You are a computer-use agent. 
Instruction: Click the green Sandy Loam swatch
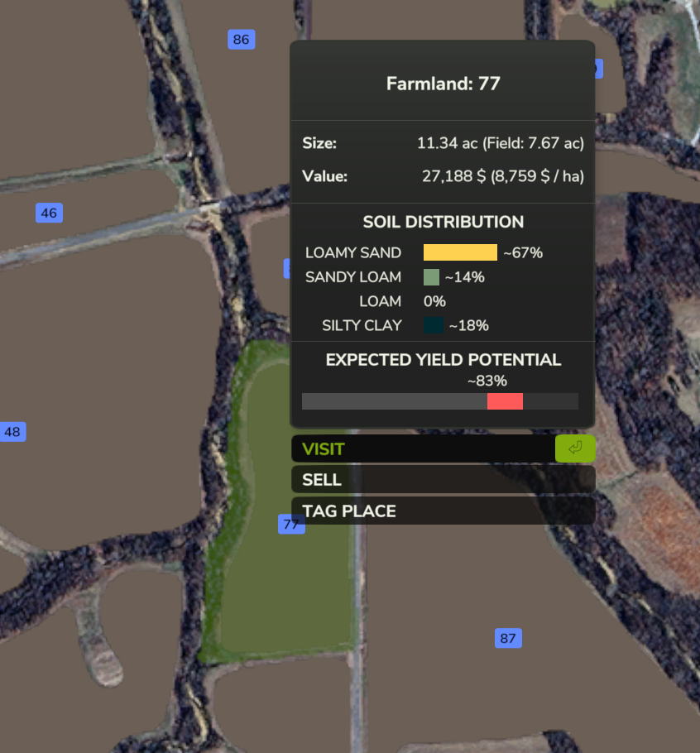pos(431,277)
